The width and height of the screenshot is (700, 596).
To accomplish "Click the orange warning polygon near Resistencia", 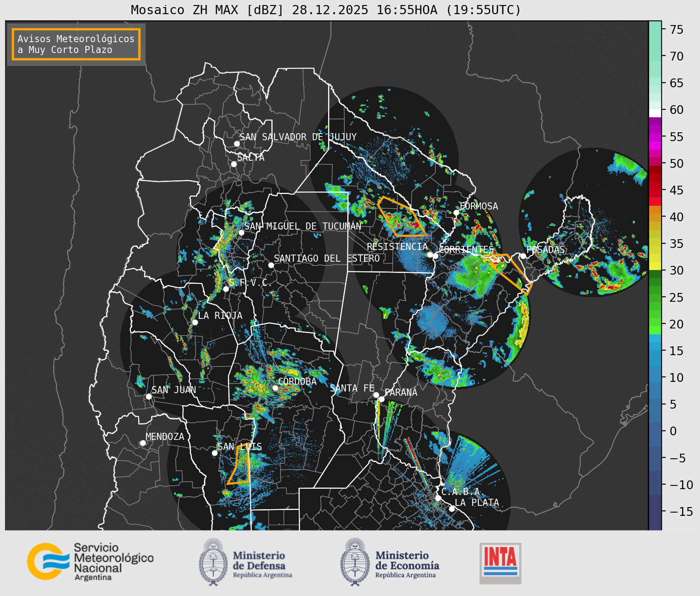I will (402, 216).
